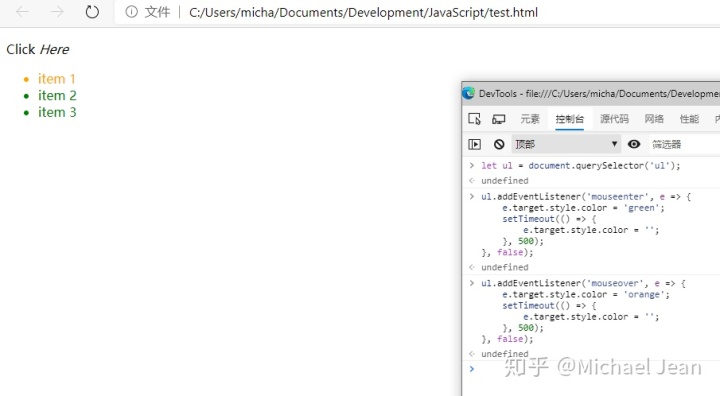The width and height of the screenshot is (720, 396).
Task: Open the 性能 tab
Action: (x=689, y=119)
